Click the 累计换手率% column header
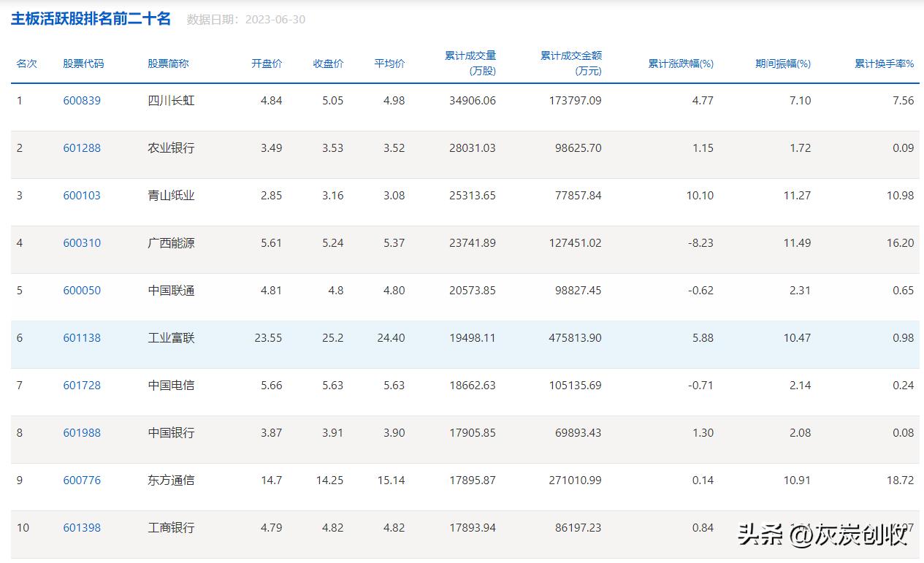The width and height of the screenshot is (924, 563). pos(885,64)
